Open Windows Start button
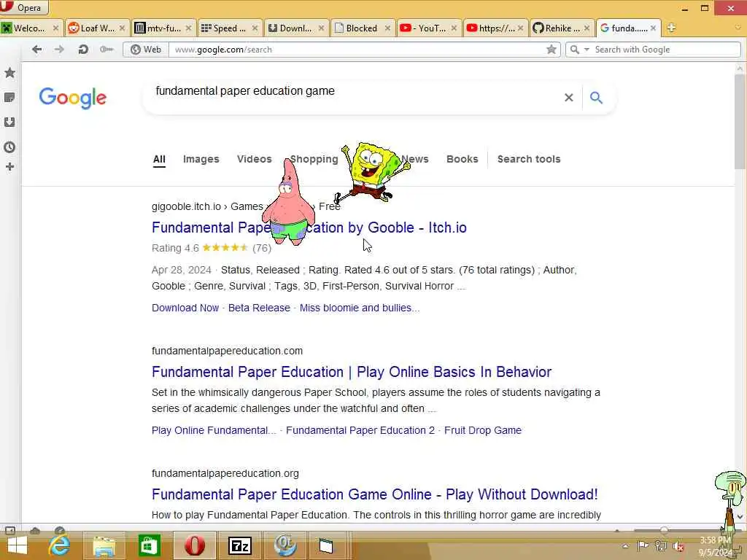747x560 pixels. pyautogui.click(x=18, y=545)
